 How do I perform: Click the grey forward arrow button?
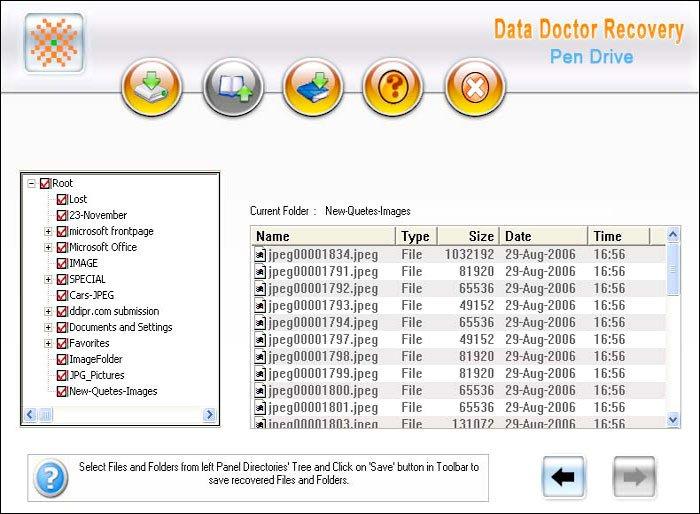click(634, 477)
